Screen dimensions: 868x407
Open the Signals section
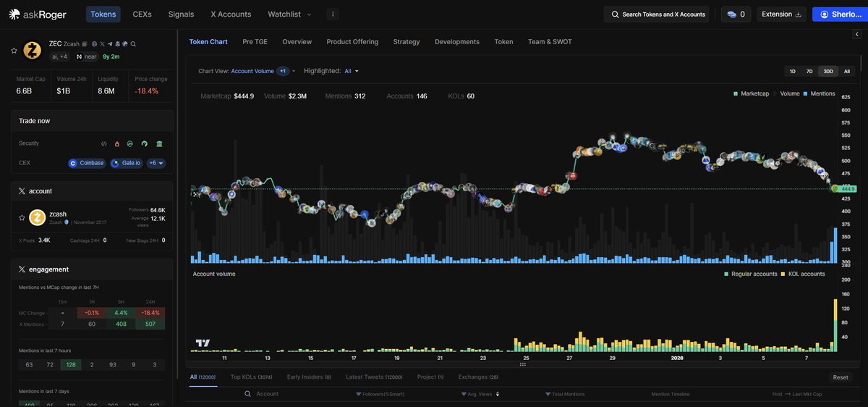click(181, 14)
